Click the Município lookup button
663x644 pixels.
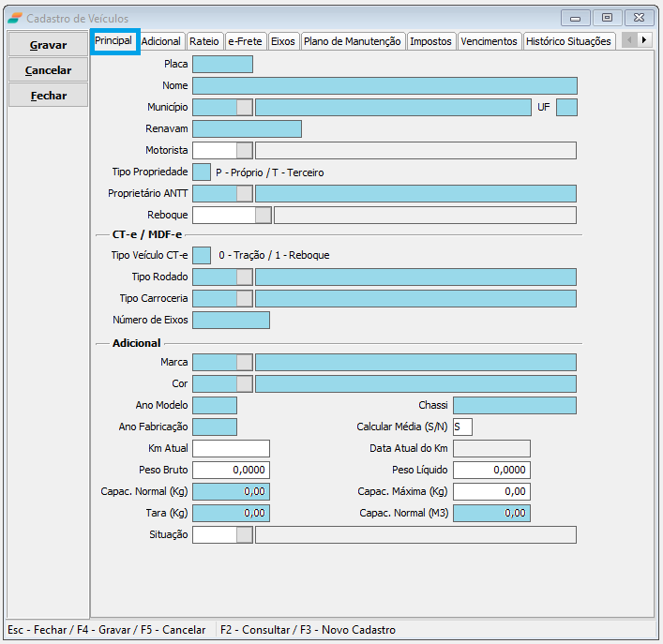click(x=244, y=107)
